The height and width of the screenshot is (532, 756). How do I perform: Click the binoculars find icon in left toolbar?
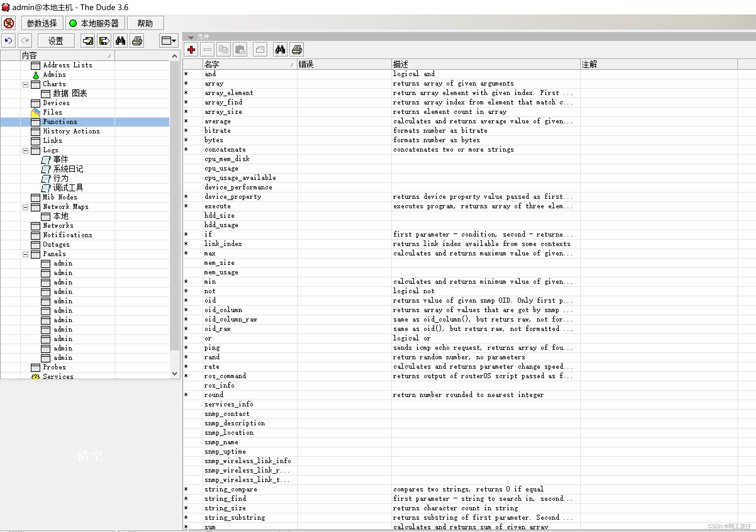[120, 41]
